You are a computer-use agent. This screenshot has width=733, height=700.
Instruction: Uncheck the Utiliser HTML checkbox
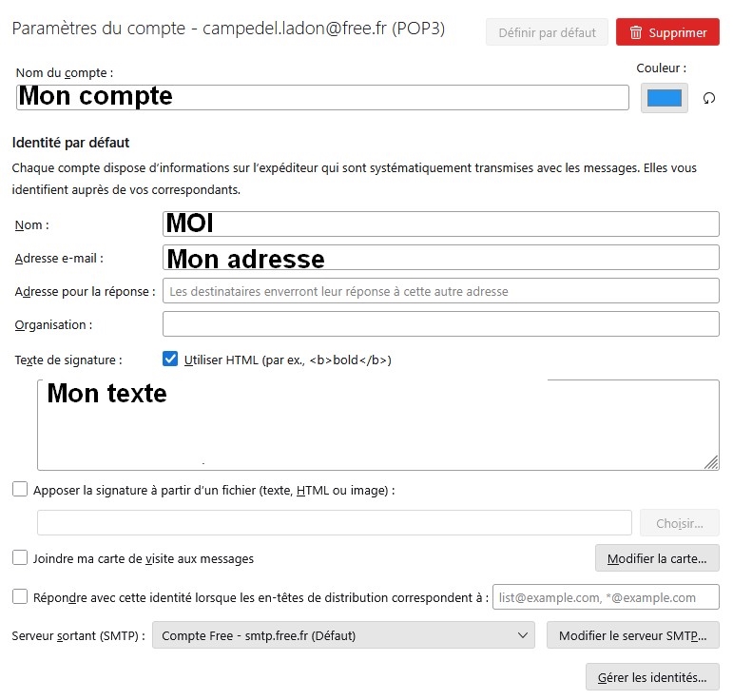[170, 360]
